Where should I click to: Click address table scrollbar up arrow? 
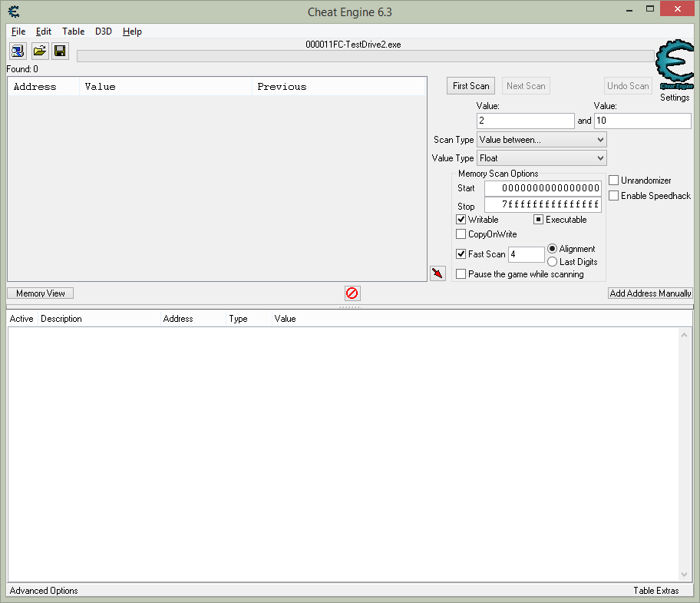tap(684, 335)
